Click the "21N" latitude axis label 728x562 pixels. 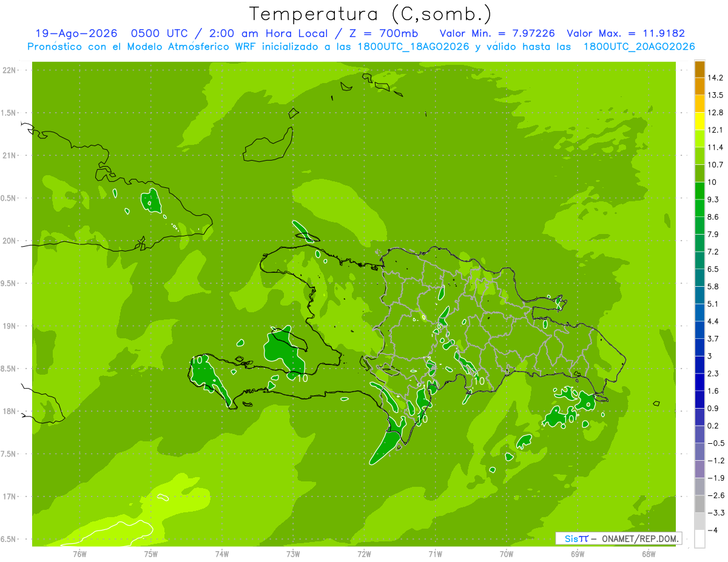(x=9, y=156)
